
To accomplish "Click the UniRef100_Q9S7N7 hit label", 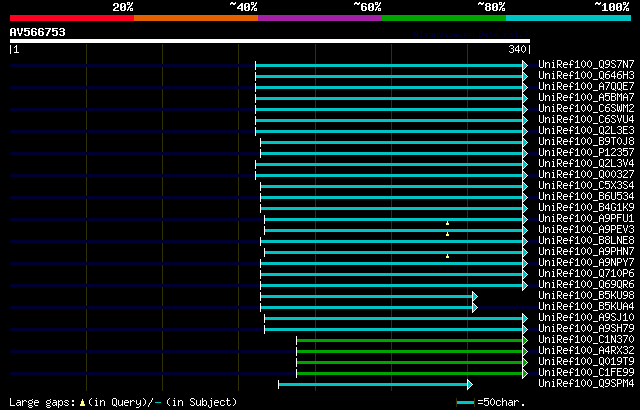I will pyautogui.click(x=586, y=64).
